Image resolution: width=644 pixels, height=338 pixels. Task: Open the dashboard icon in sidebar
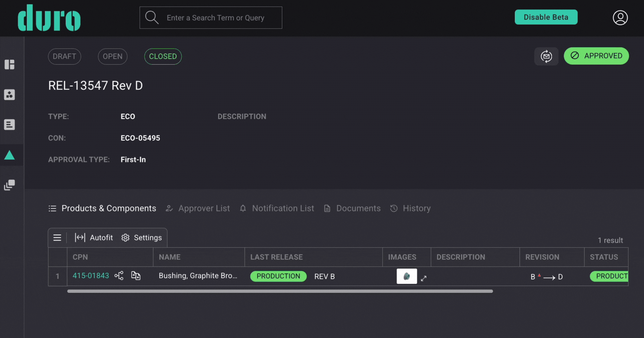(x=10, y=64)
